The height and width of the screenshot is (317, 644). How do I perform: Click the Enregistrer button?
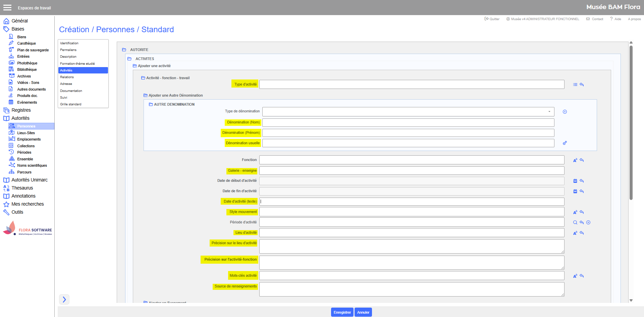(342, 312)
